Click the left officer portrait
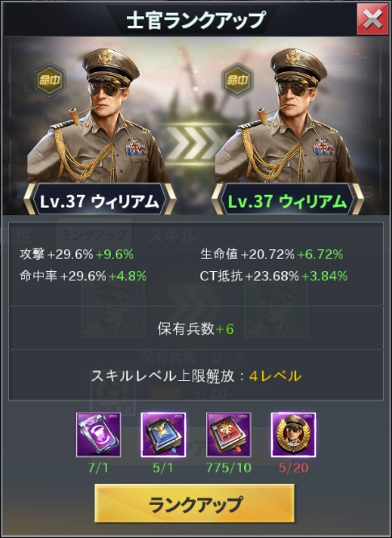This screenshot has width=392, height=538. tap(99, 115)
